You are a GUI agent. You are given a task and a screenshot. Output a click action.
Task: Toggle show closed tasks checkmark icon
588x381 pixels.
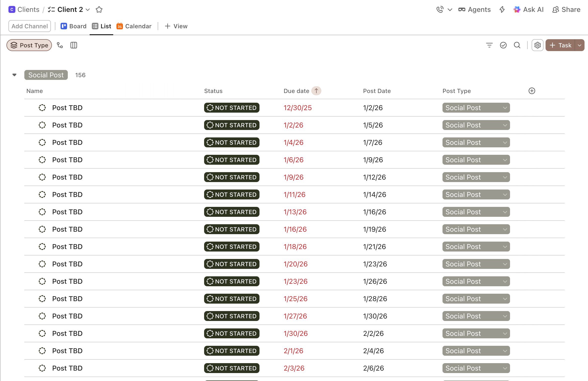point(503,45)
